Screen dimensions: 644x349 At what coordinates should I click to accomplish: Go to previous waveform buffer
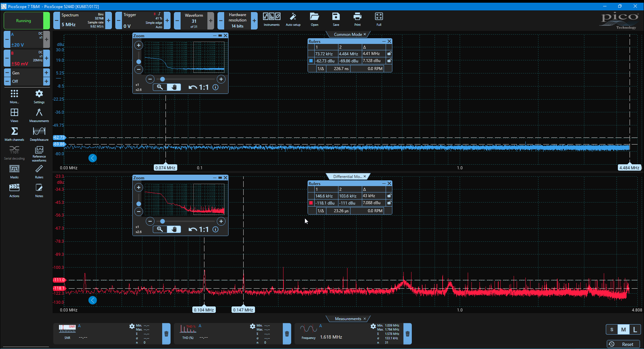(177, 20)
